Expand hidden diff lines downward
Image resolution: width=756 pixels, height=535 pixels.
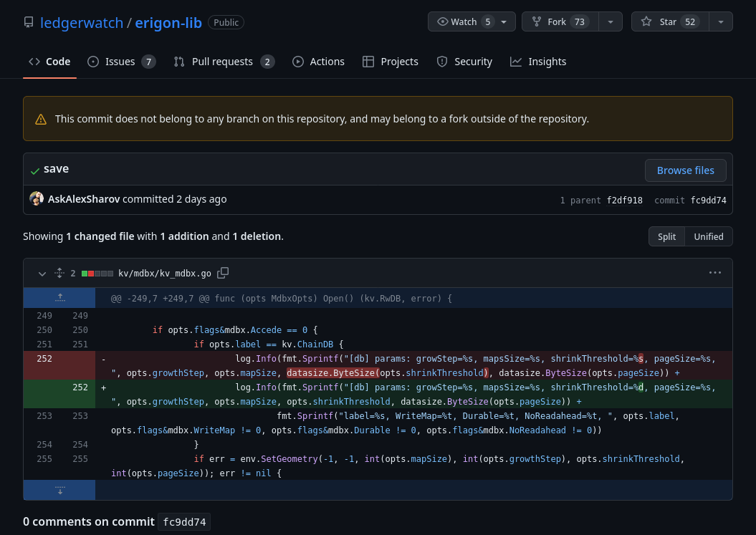(x=59, y=489)
